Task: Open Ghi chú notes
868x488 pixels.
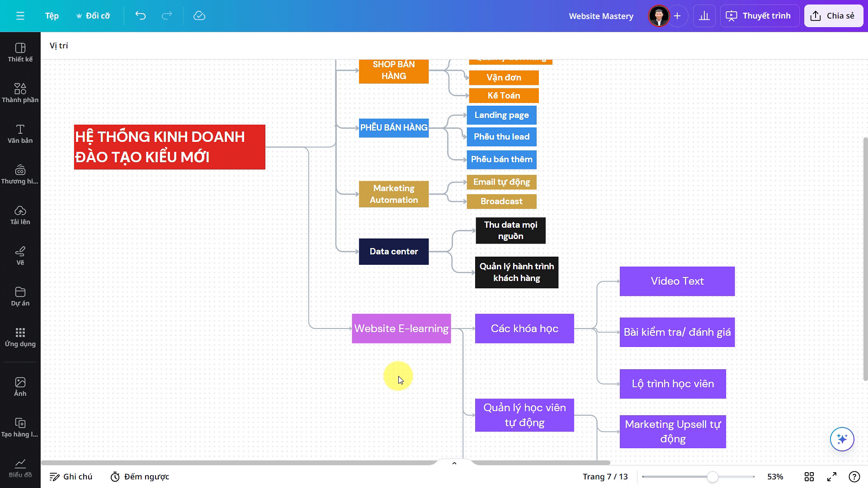Action: point(71,477)
